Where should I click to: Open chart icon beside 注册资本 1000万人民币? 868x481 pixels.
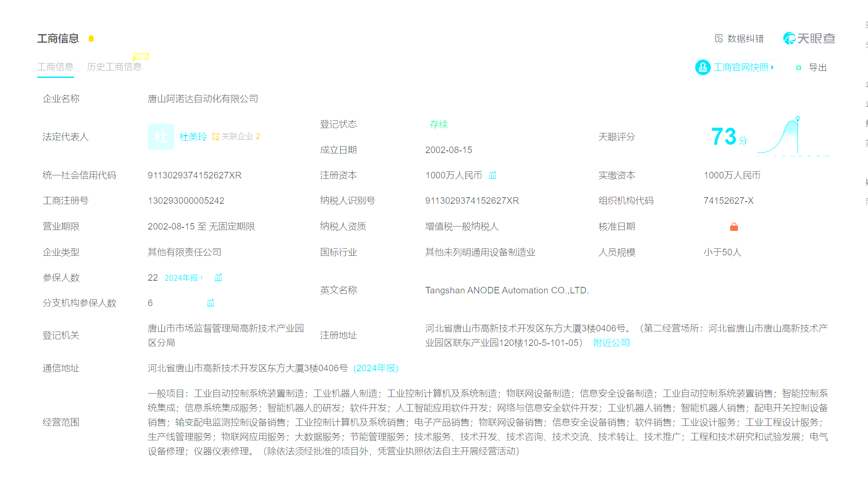click(492, 175)
